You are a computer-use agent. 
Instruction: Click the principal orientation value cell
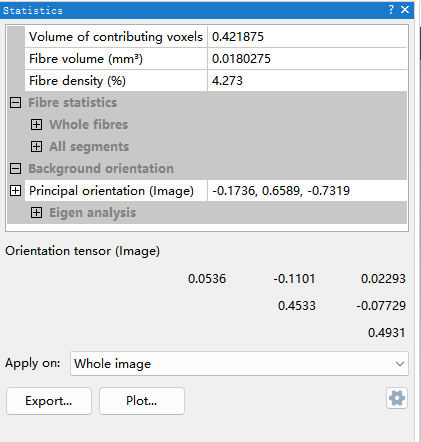click(307, 191)
